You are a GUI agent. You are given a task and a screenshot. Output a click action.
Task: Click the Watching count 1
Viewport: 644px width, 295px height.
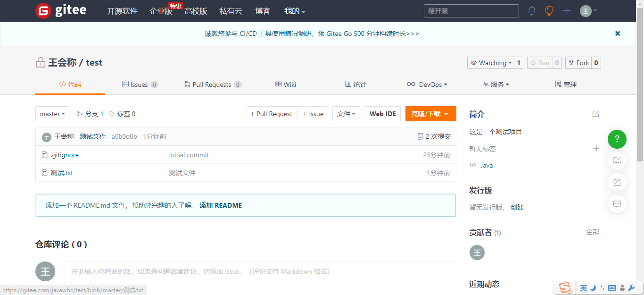[x=519, y=63]
